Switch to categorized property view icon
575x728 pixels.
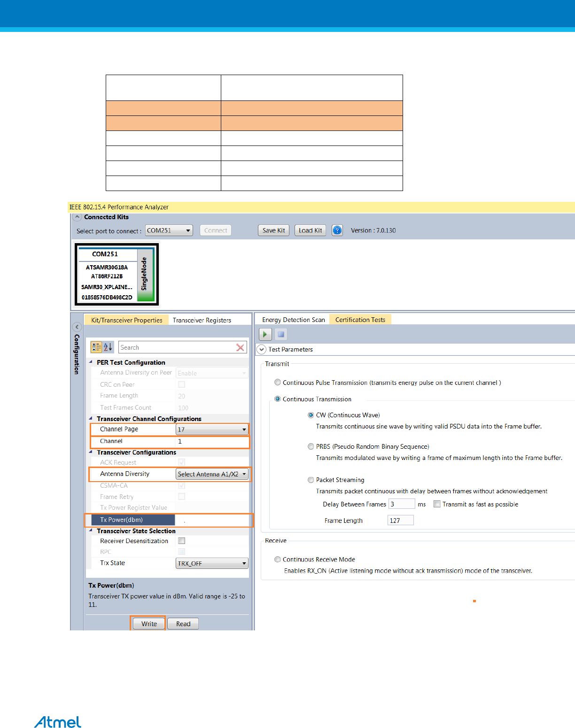point(96,347)
